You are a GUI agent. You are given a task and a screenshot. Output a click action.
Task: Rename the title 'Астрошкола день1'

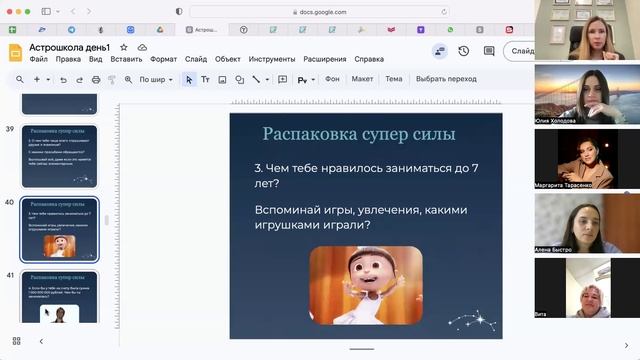point(69,48)
